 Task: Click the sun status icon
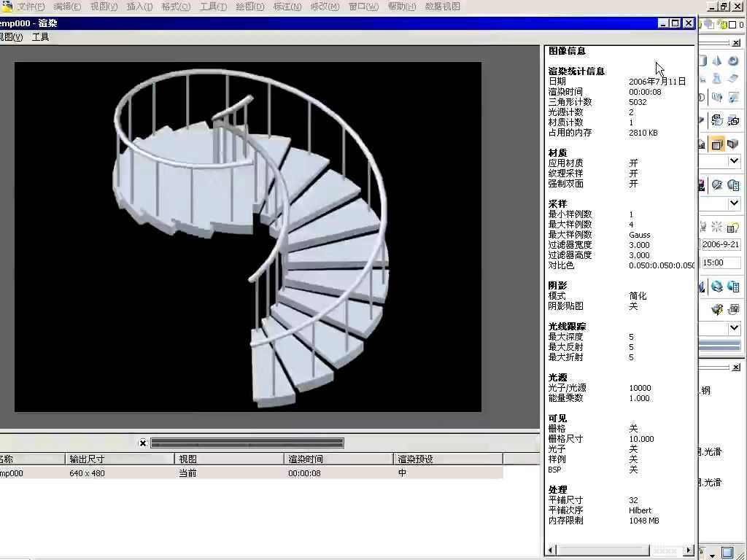pos(717,227)
